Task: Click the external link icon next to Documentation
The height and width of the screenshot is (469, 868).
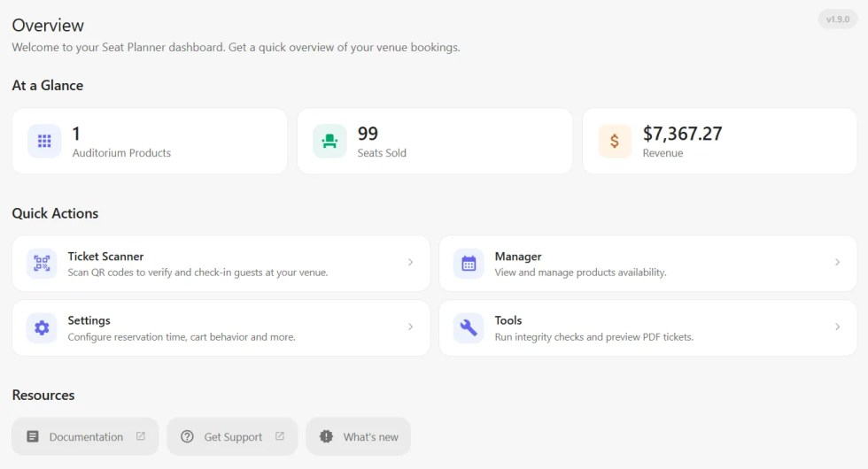Action: (141, 435)
